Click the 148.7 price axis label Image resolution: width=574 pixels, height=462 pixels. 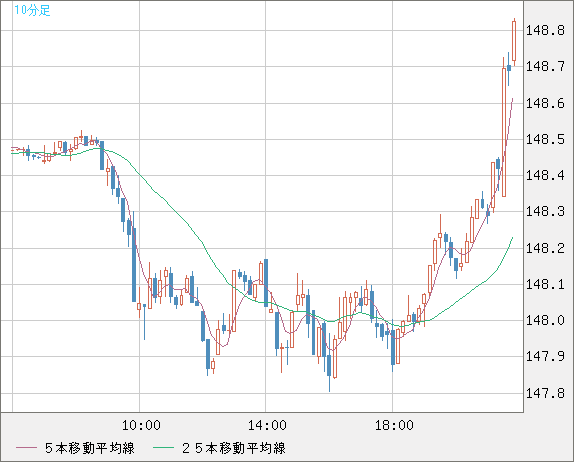pos(545,66)
